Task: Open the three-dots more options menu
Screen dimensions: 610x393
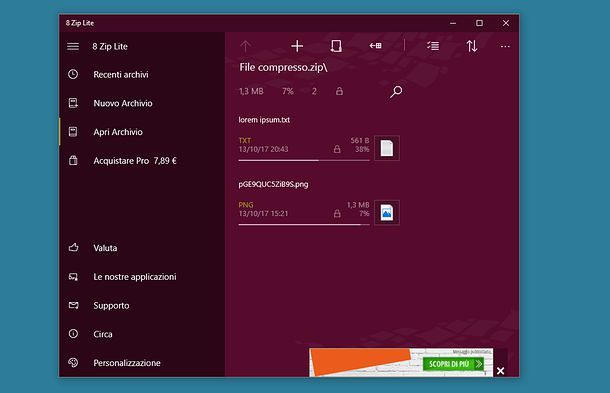Action: click(x=505, y=47)
